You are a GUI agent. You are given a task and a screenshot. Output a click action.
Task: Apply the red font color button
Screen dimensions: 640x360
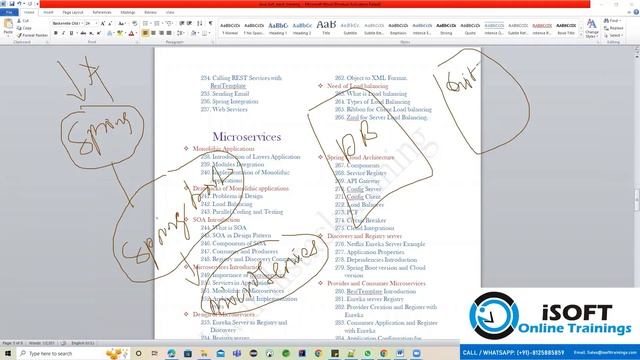[x=131, y=33]
